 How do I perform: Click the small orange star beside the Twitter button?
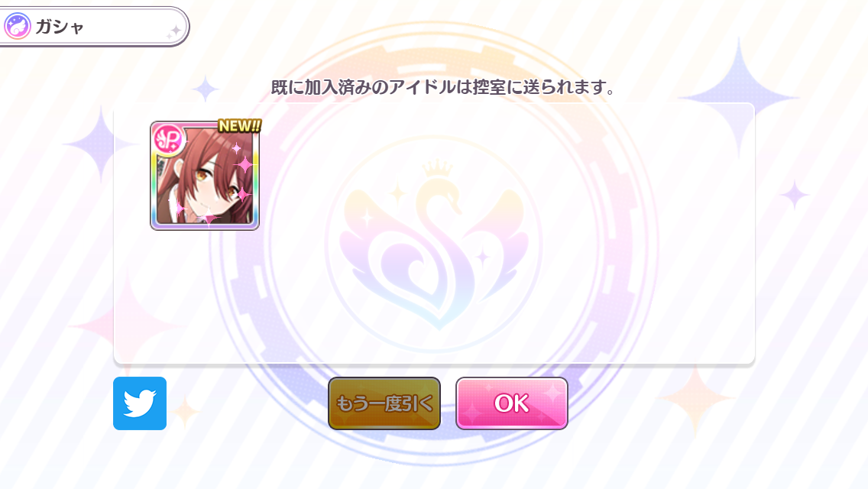186,413
